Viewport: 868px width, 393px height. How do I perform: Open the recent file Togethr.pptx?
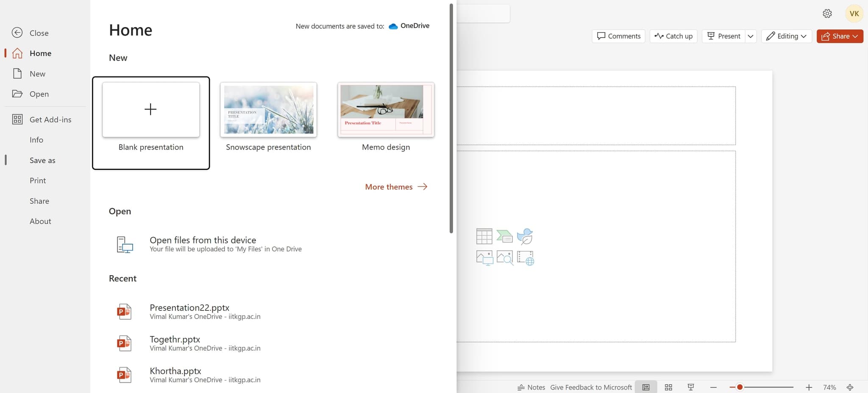[175, 340]
